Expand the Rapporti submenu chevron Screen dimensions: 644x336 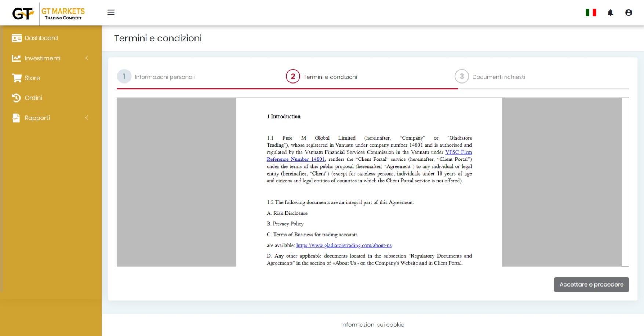point(87,118)
